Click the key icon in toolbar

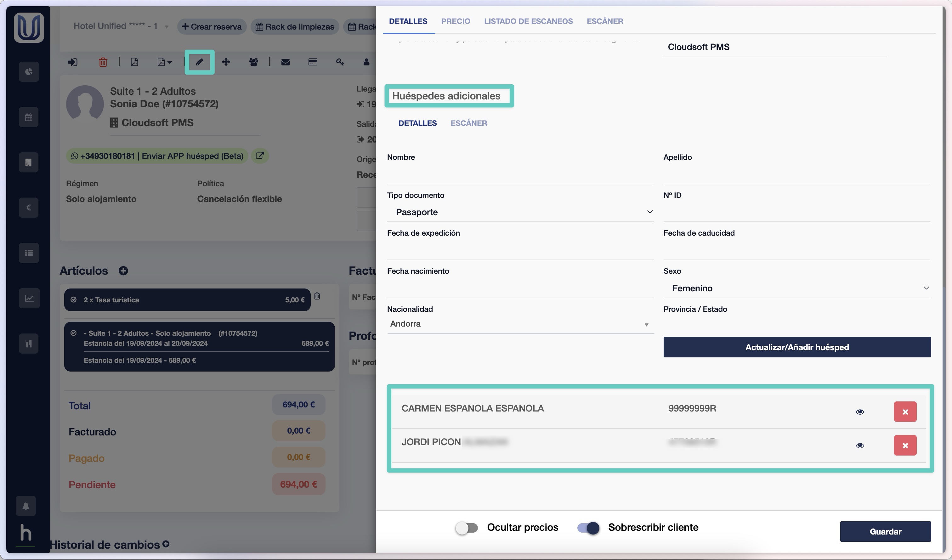340,62
